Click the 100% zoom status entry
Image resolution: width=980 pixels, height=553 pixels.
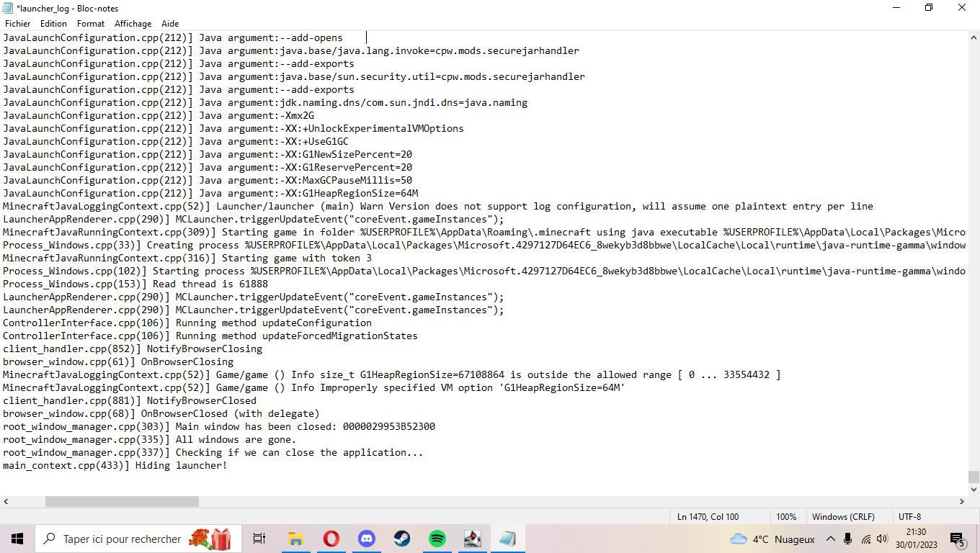point(786,516)
